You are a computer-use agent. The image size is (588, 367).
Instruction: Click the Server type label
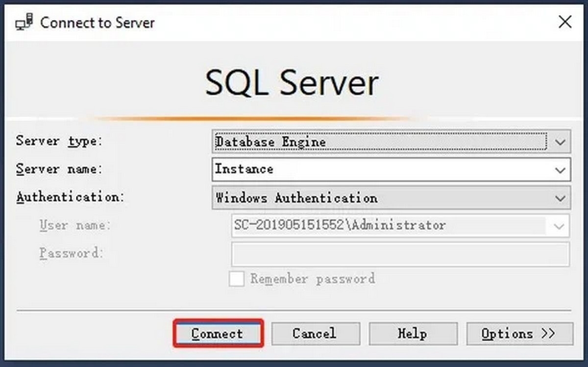click(59, 142)
